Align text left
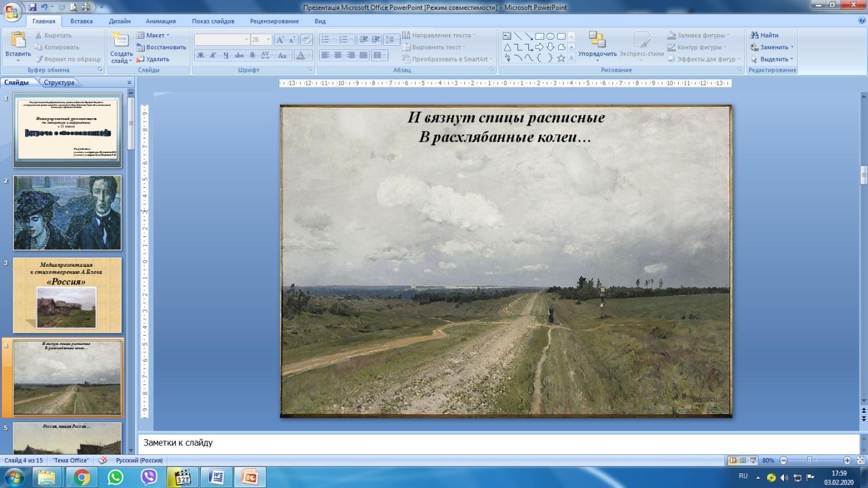This screenshot has height=488, width=868. (325, 55)
